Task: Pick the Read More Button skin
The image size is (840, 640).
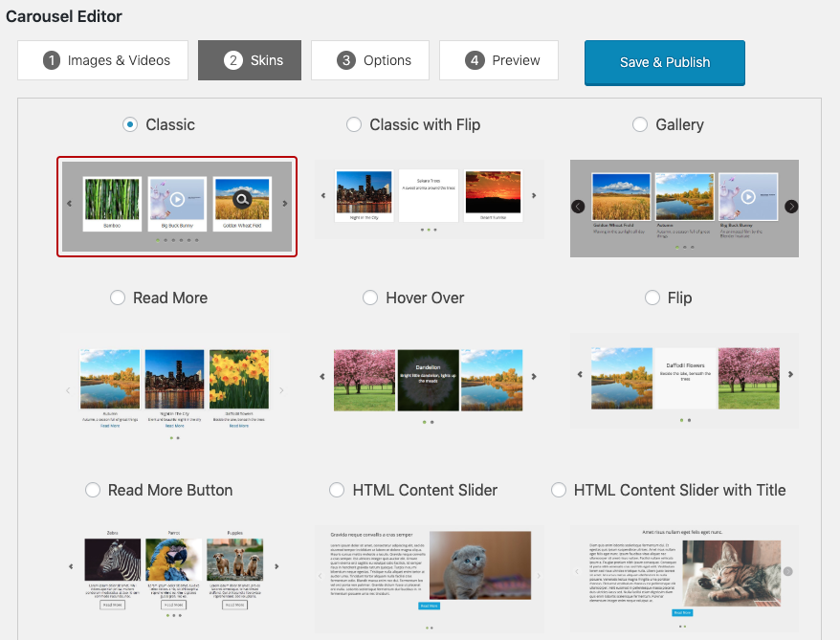Action: click(93, 490)
